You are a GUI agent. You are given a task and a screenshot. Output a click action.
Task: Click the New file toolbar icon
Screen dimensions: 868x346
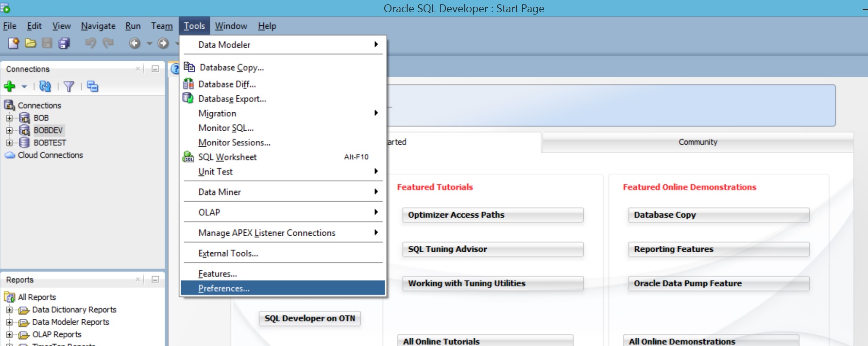(14, 43)
